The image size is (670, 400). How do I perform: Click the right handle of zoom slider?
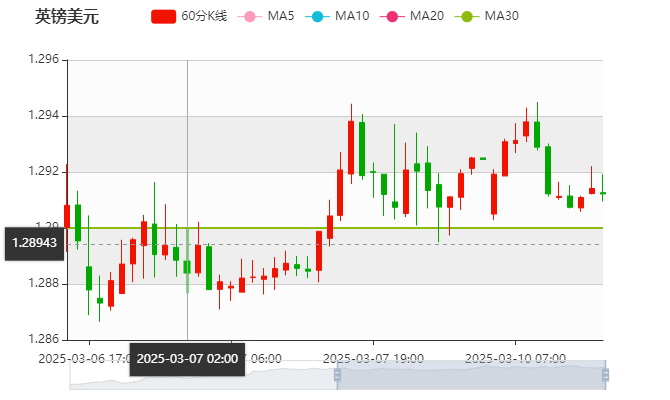[x=606, y=375]
